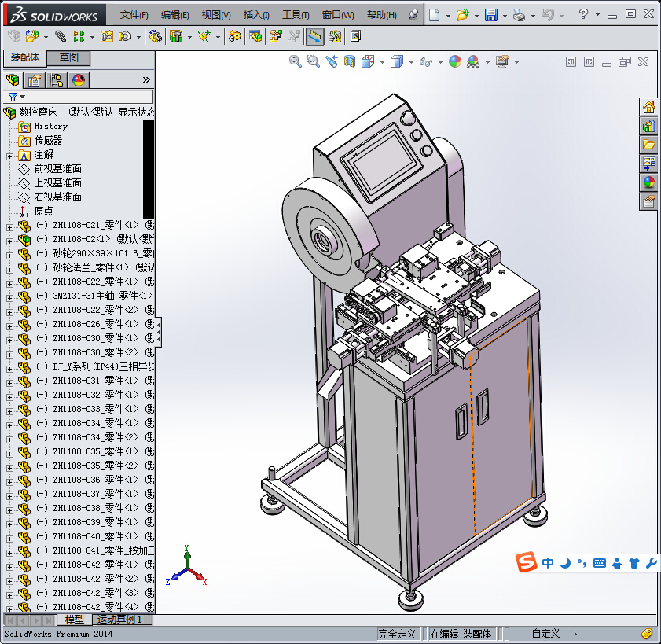Click the Help question mark icon

click(x=583, y=14)
